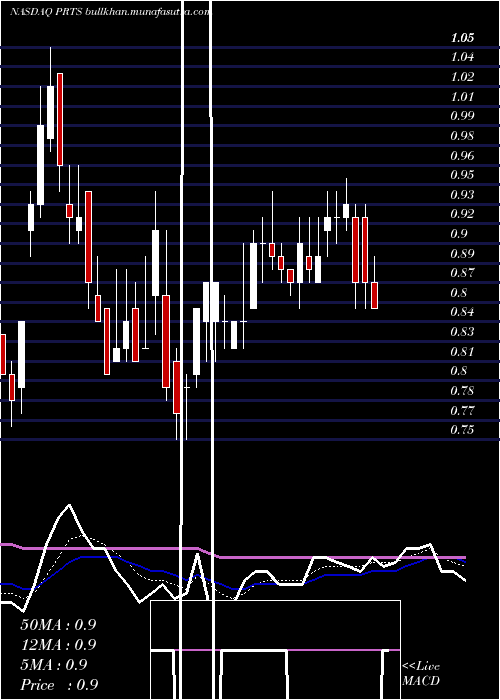Click the 0.75 price axis label
The width and height of the screenshot is (500, 700).
click(x=462, y=429)
